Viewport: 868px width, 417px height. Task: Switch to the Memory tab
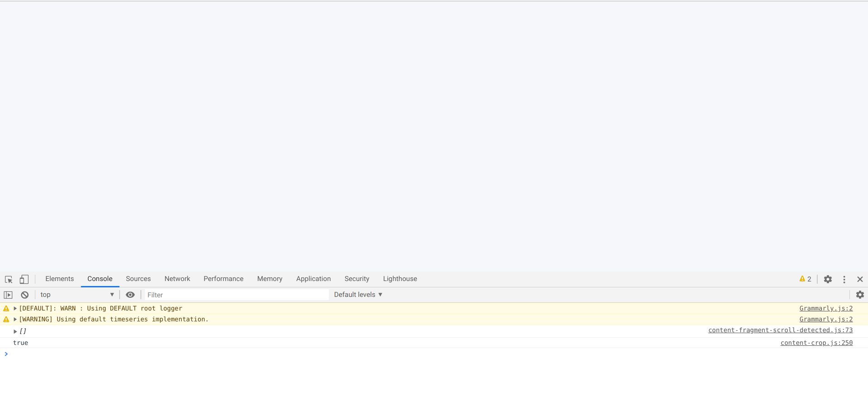click(270, 279)
